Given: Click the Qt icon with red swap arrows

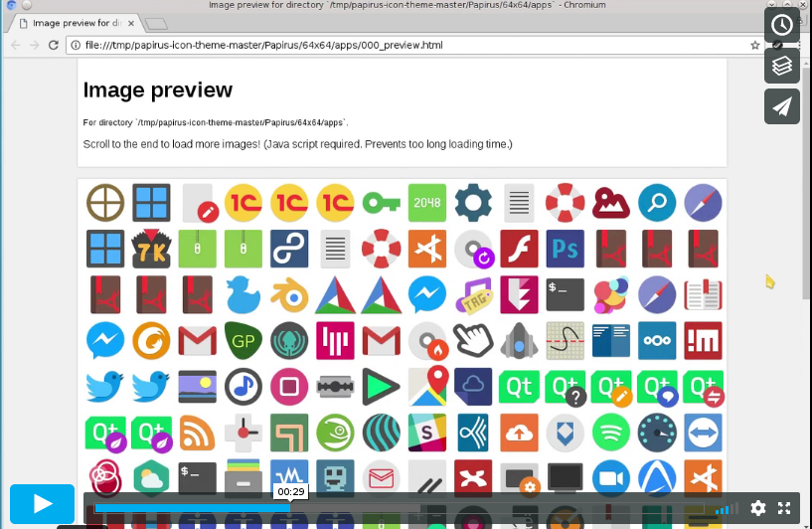Looking at the screenshot, I should pyautogui.click(x=705, y=388).
